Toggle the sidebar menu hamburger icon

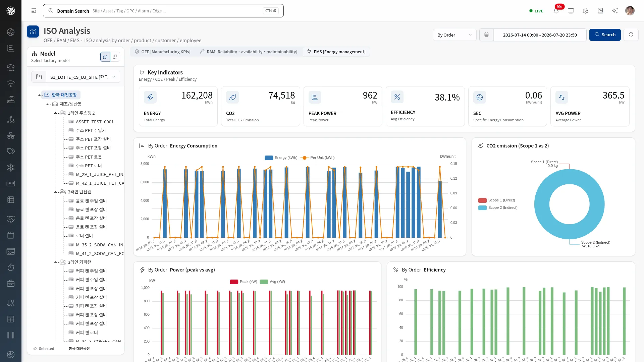coord(34,11)
